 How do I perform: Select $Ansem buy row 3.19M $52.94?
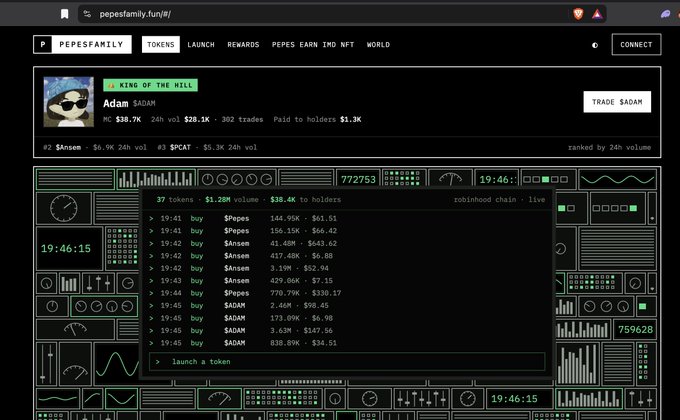347,268
